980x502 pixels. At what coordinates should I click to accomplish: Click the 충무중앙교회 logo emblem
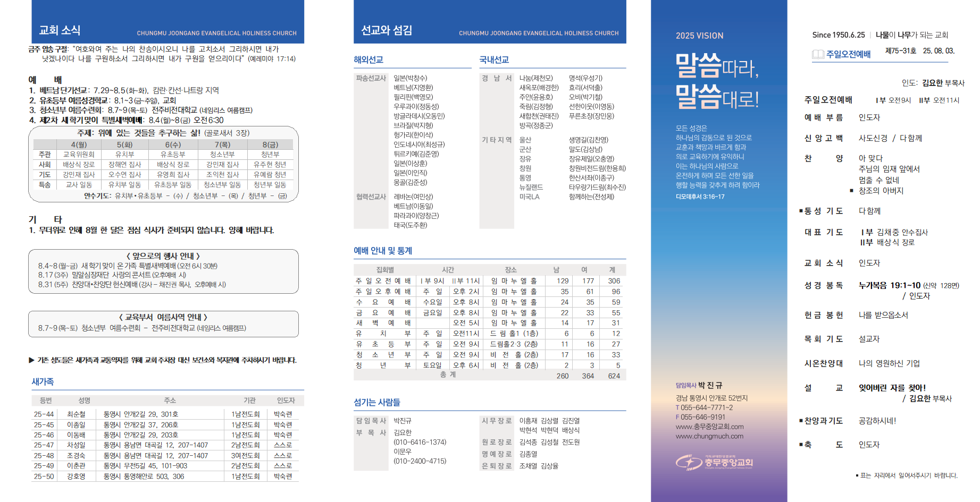click(689, 462)
